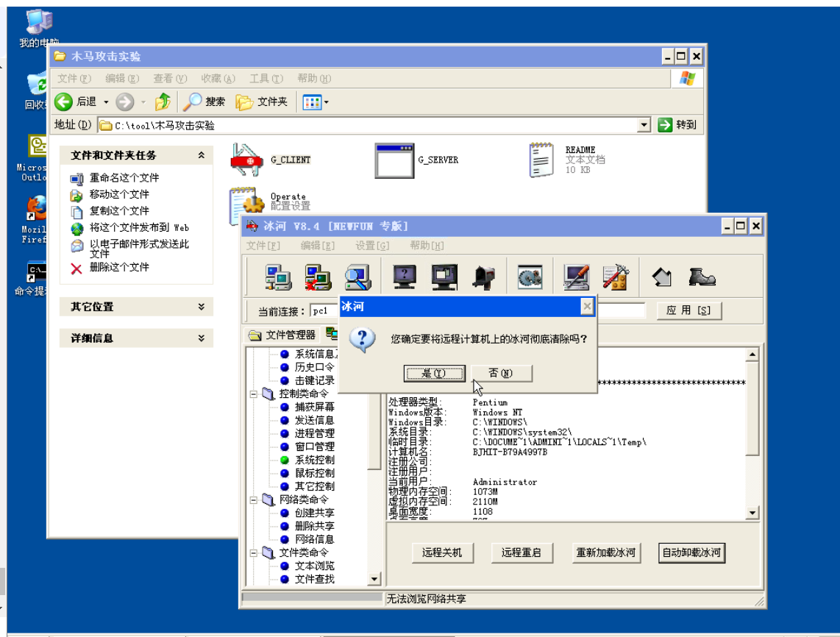The height and width of the screenshot is (637, 840).
Task: Click the 远程重启 button
Action: [522, 552]
